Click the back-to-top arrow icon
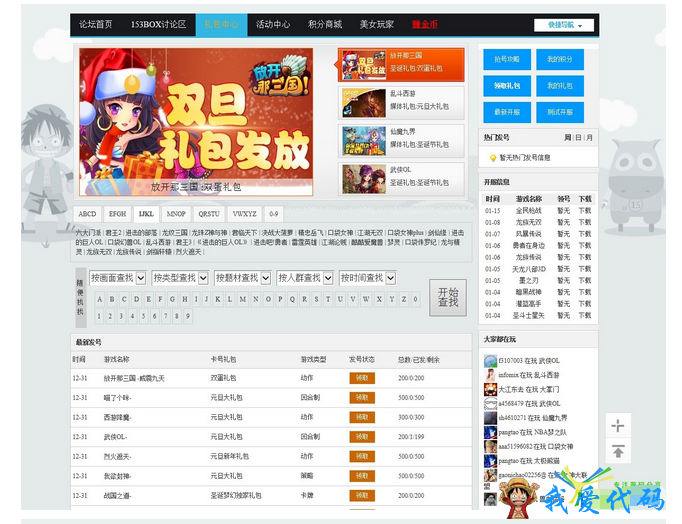The height and width of the screenshot is (524, 682). click(618, 451)
